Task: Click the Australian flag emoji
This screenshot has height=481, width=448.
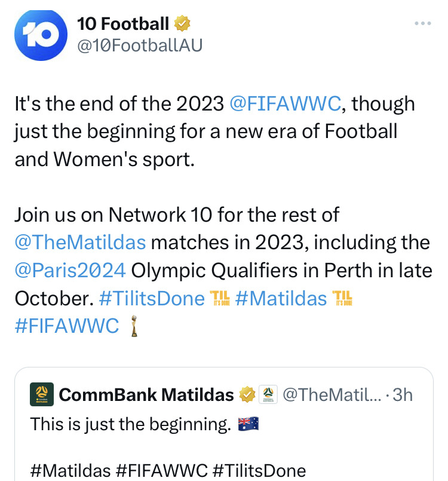Action: coord(247,425)
